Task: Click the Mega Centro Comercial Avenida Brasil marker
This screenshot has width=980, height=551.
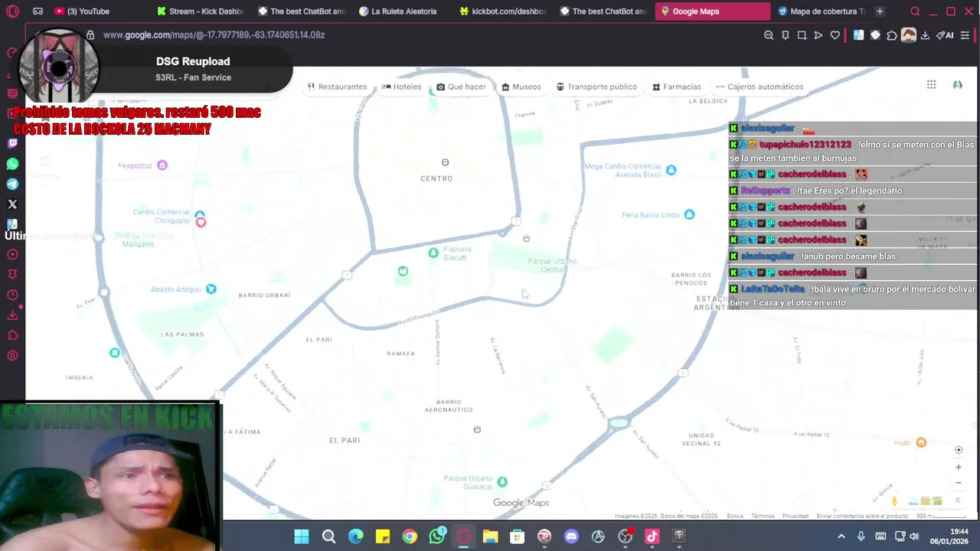Action: (671, 170)
